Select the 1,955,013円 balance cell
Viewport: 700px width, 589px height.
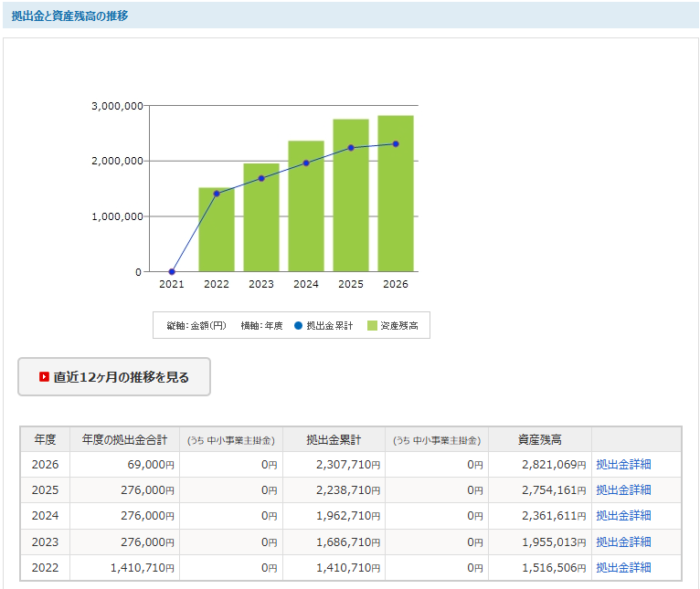click(x=540, y=542)
